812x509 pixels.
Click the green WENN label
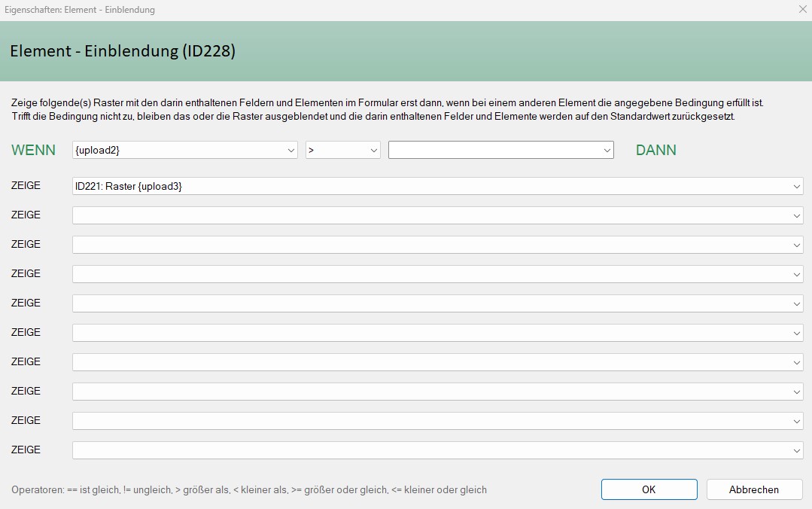pos(33,150)
